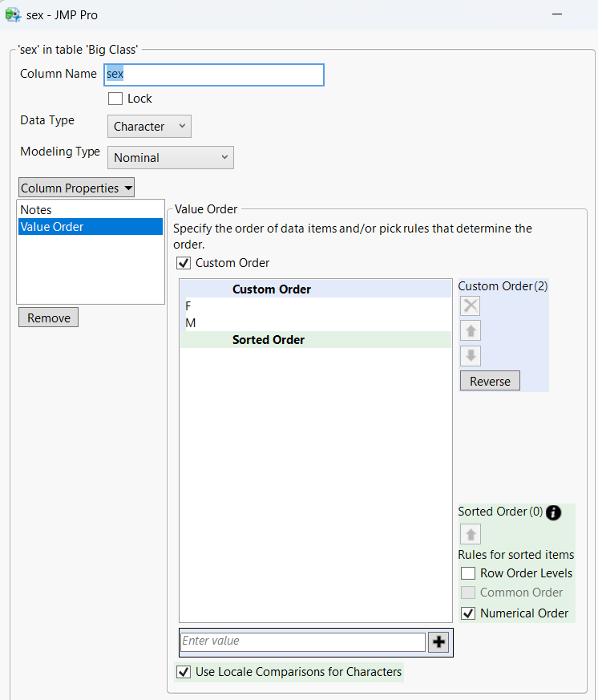Select Value Order in properties list
Screen dimensions: 598x700
pyautogui.click(x=52, y=227)
